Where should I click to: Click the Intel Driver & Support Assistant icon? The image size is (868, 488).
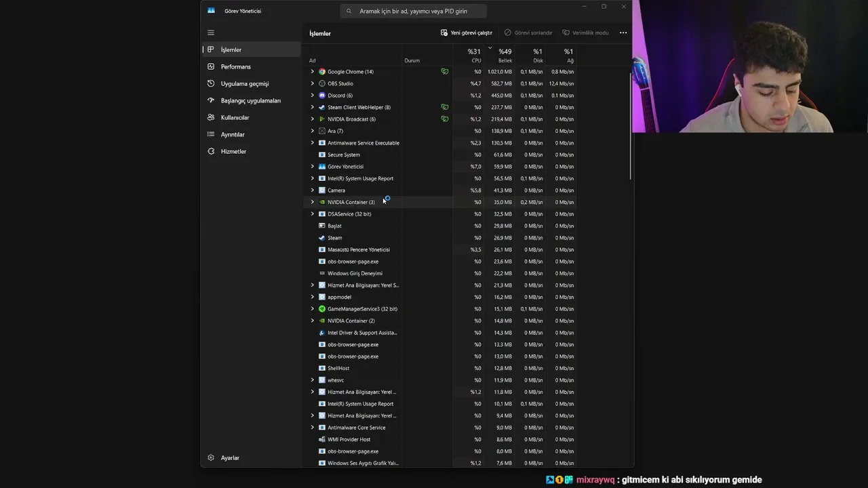click(x=322, y=333)
